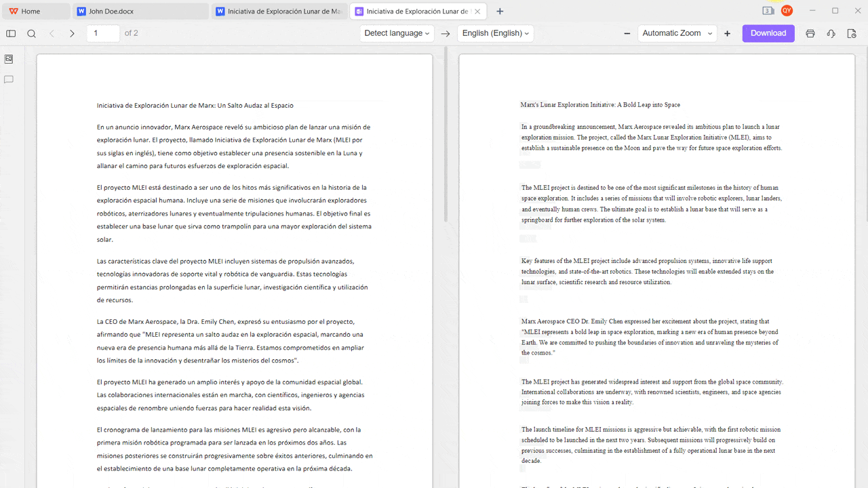Click the line starting "El proyecto MLEI está destinado"
Viewport: 868px width, 488px height.
232,187
